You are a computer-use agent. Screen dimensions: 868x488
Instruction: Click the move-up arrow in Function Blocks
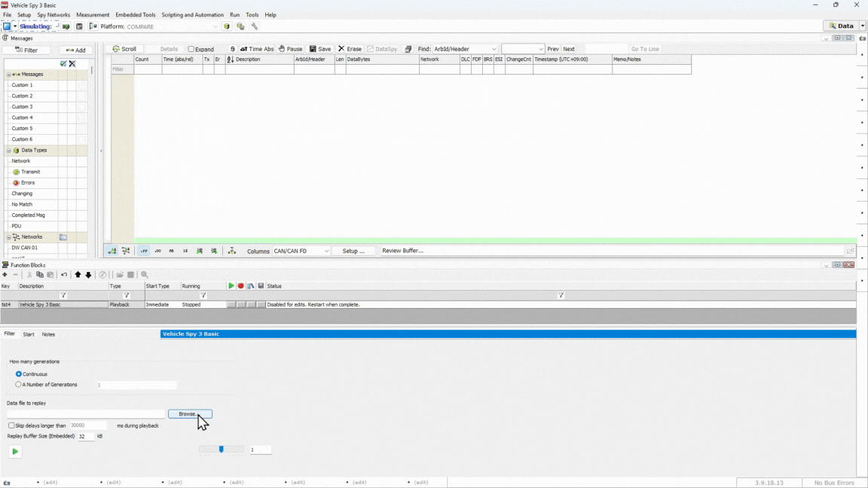click(x=78, y=275)
